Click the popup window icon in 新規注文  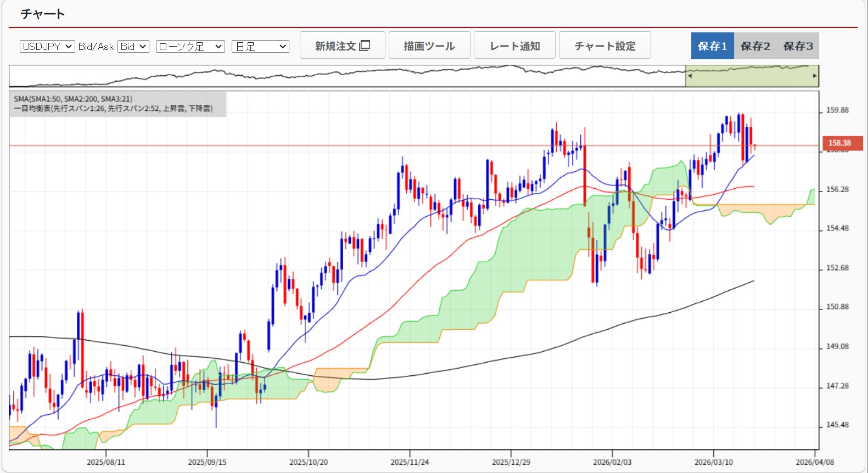tap(365, 46)
